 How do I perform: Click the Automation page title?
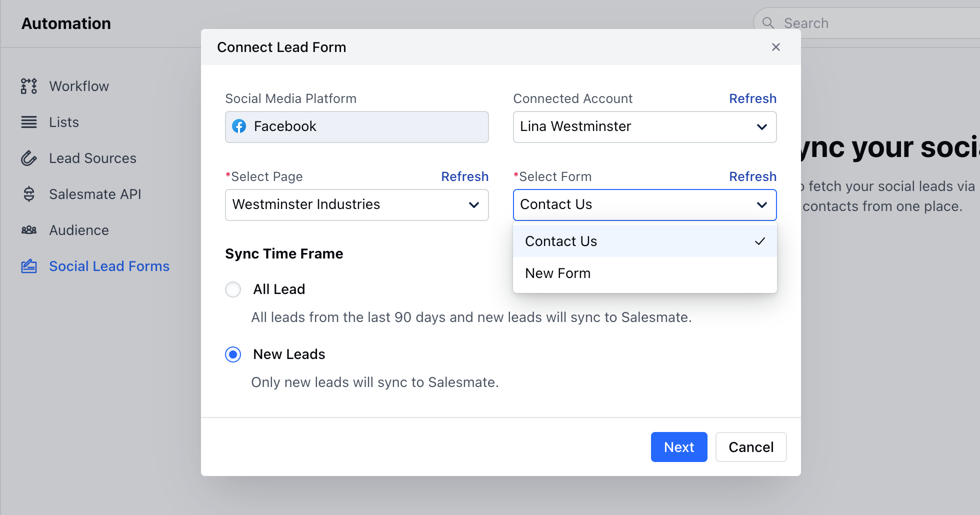coord(66,23)
